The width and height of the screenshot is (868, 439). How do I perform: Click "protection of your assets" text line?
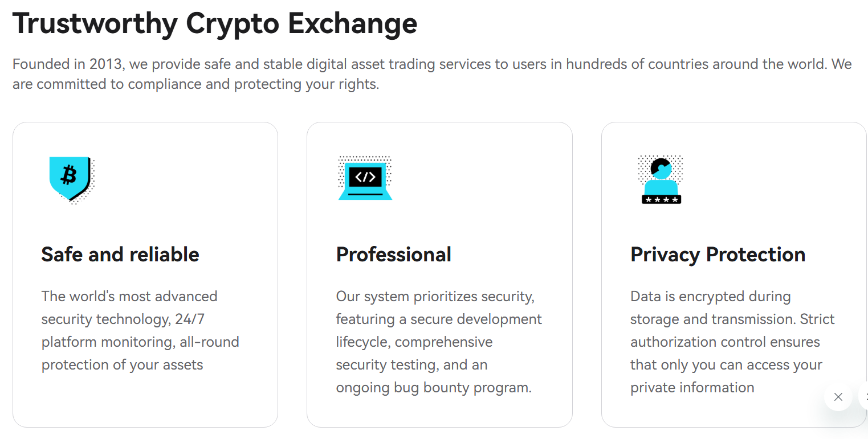pyautogui.click(x=122, y=365)
